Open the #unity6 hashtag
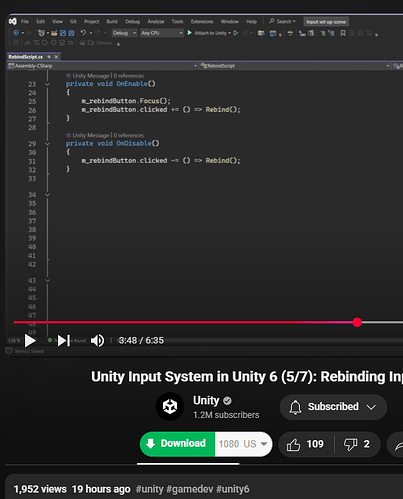The width and height of the screenshot is (403, 499). (233, 489)
